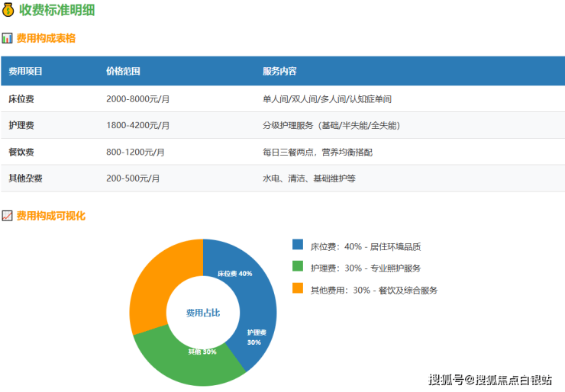Click the money bag icon beside 收费标准明细
The width and height of the screenshot is (565, 392).
coord(8,11)
